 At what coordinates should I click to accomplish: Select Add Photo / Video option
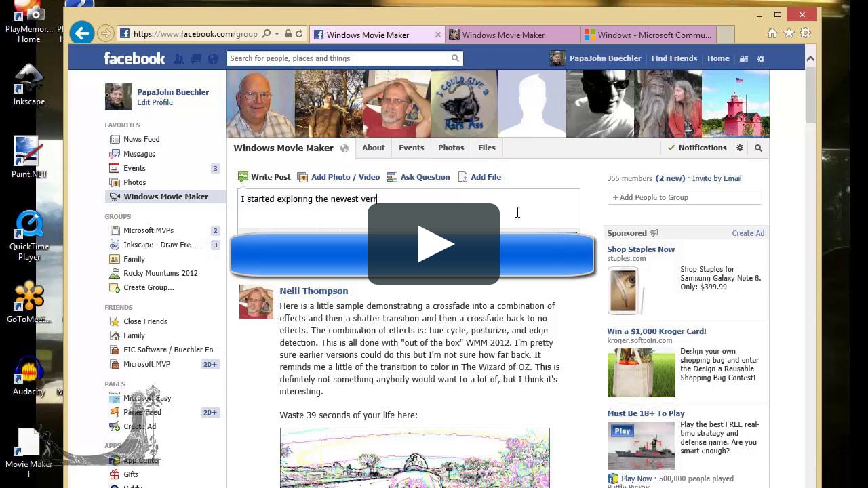338,177
